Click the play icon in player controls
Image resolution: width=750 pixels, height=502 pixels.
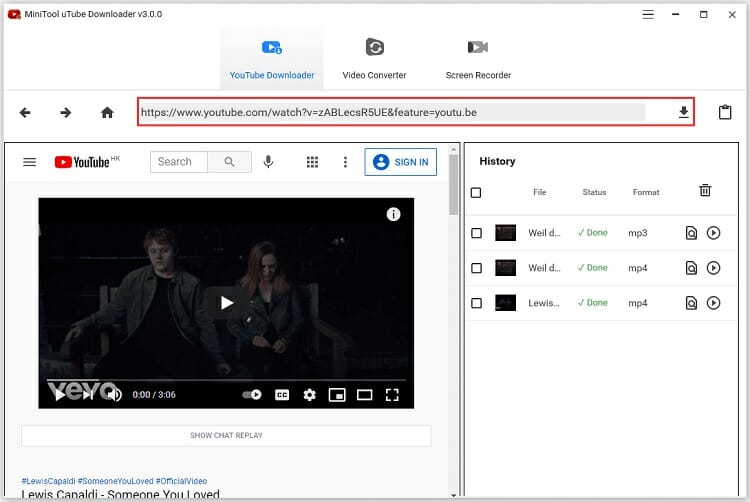pyautogui.click(x=60, y=395)
